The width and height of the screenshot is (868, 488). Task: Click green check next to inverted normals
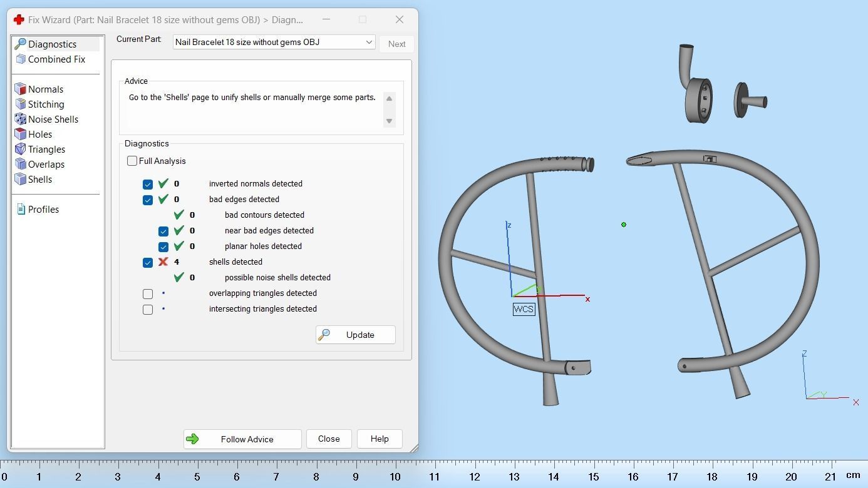(x=163, y=184)
